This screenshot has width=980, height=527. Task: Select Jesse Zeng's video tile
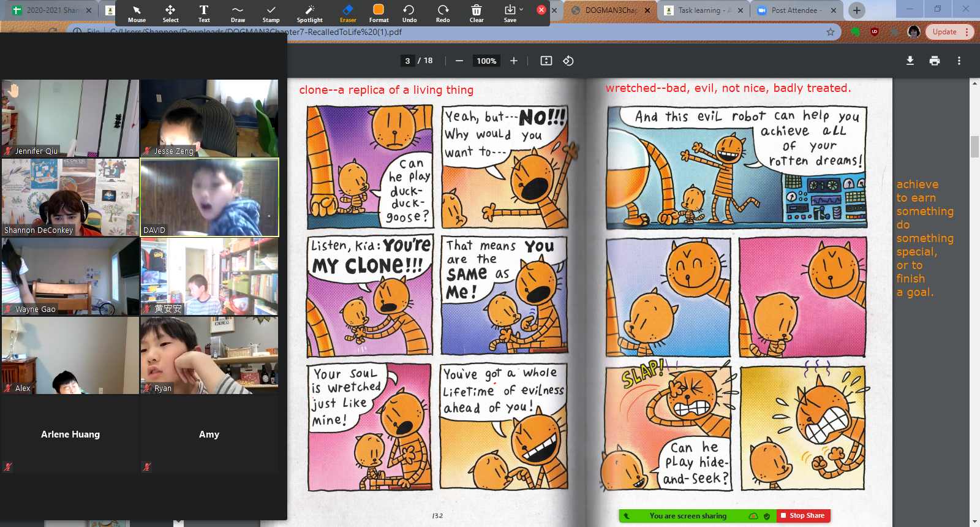coord(209,118)
